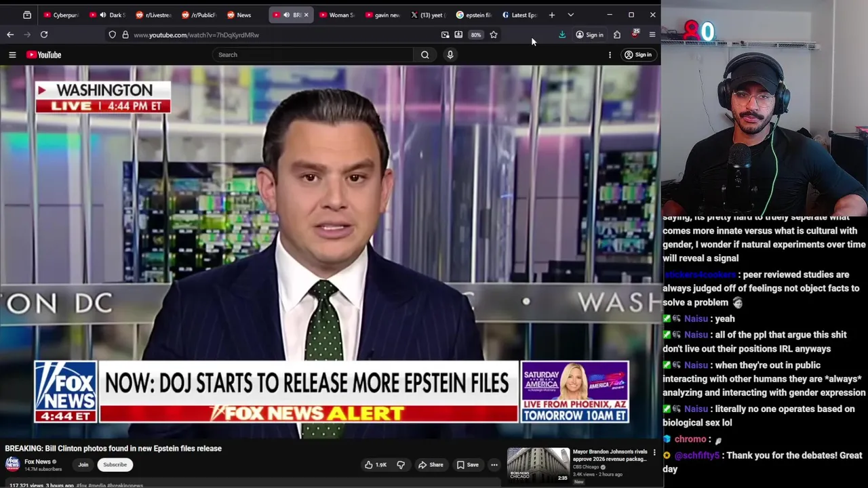Switch to the epstein file Google tab
Screen dimensions: 868x488
475,15
